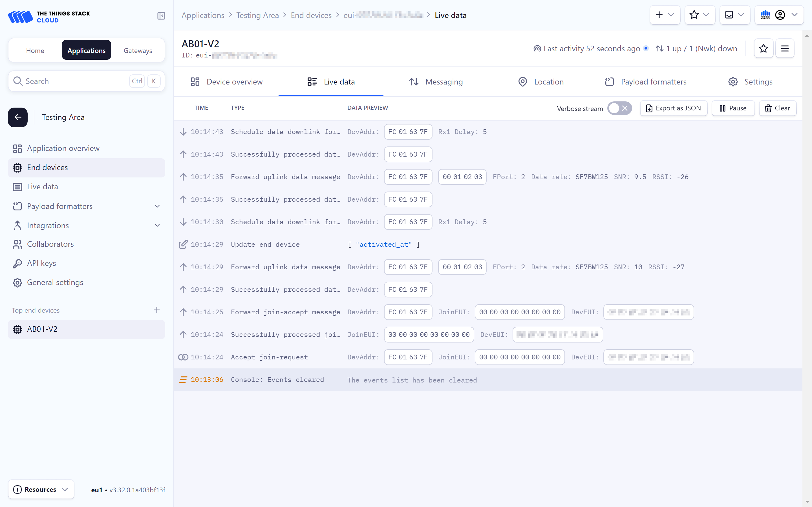Collapse the sidebar using the panel icon
This screenshot has height=507, width=812.
click(161, 16)
